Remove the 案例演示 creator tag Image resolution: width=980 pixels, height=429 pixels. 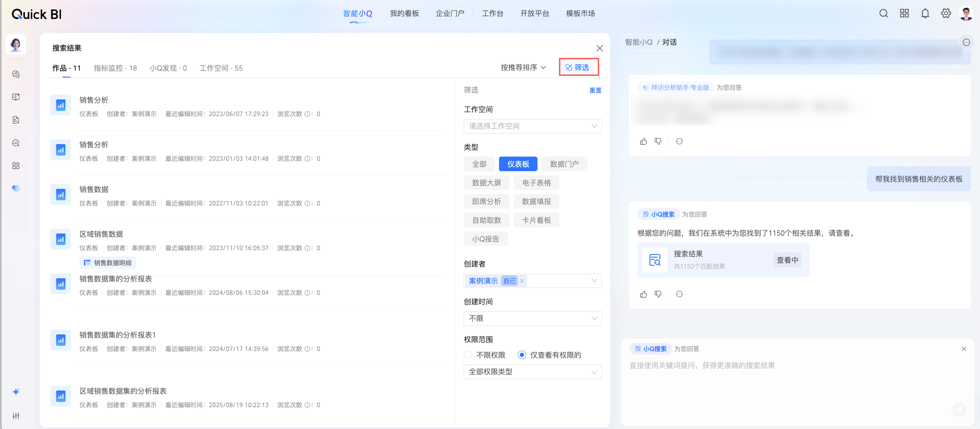(x=522, y=281)
